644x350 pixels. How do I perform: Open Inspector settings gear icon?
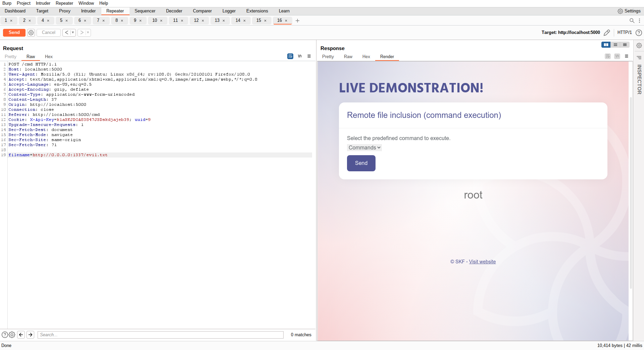pos(639,45)
